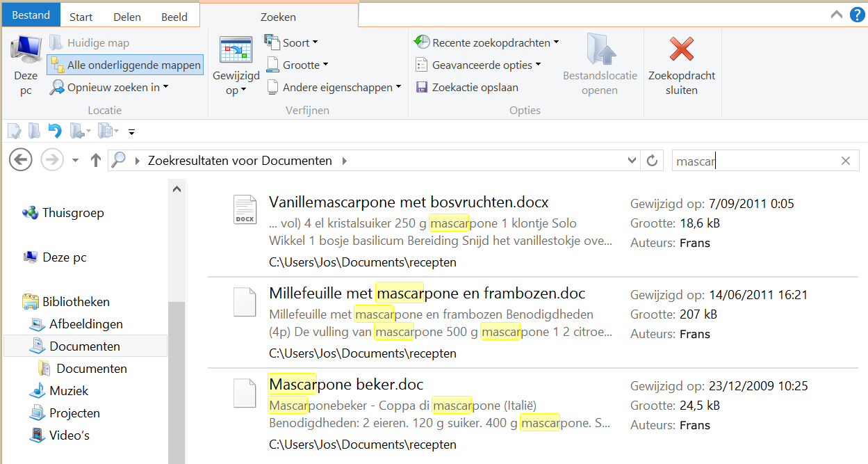Image resolution: width=868 pixels, height=464 pixels.
Task: Click the Gewijzigd op calendar icon
Action: coord(236,51)
